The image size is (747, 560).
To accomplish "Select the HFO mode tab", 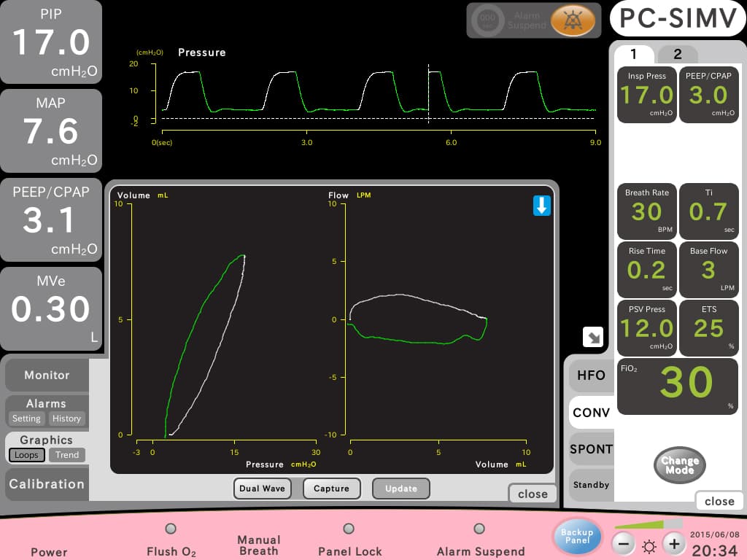I will tap(591, 376).
